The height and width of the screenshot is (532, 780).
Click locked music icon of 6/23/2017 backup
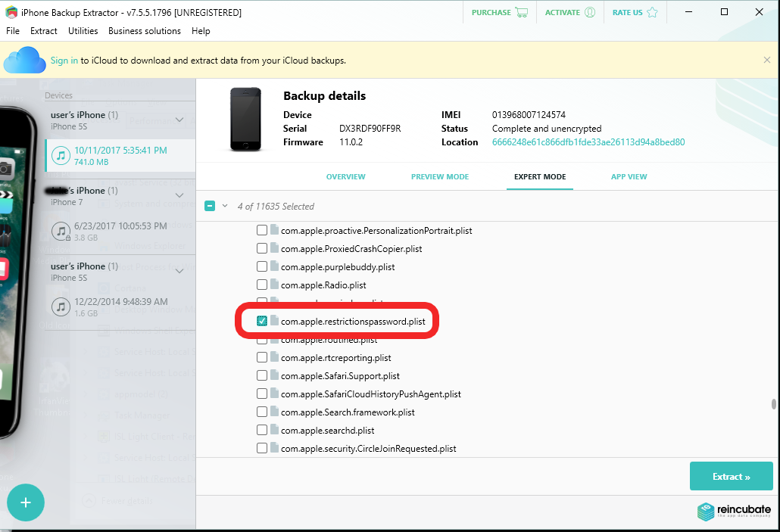[61, 232]
